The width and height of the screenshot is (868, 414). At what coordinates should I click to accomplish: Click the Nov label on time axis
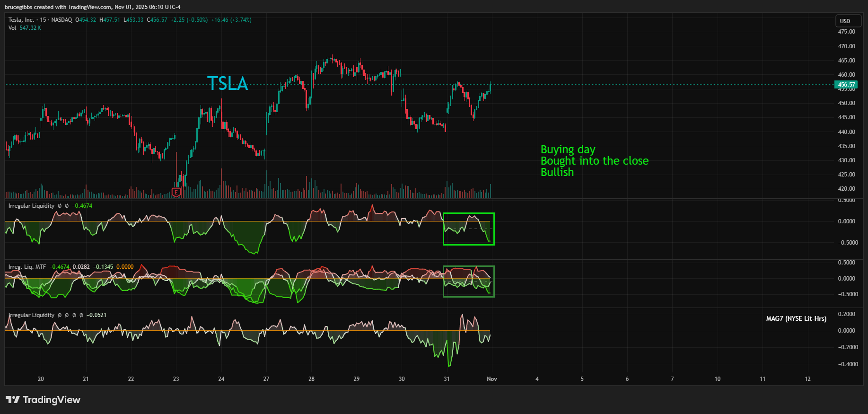[492, 379]
